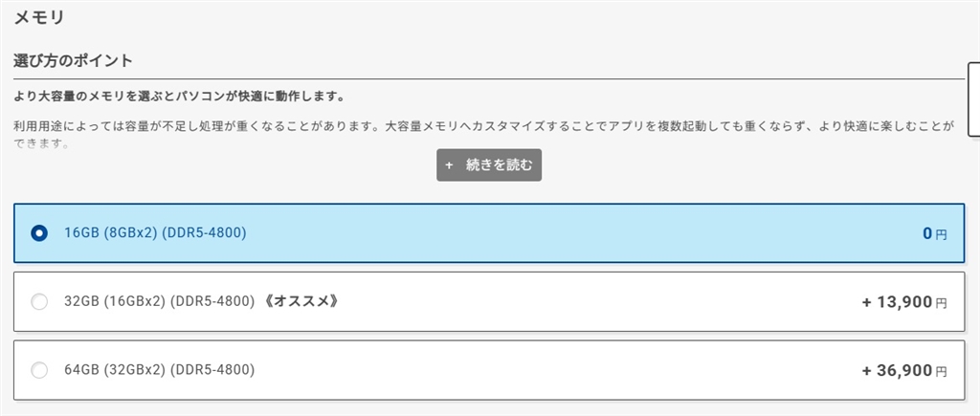
Task: Click the 16GB (8GBx2) (DDR5-4800) label
Action: tap(155, 233)
